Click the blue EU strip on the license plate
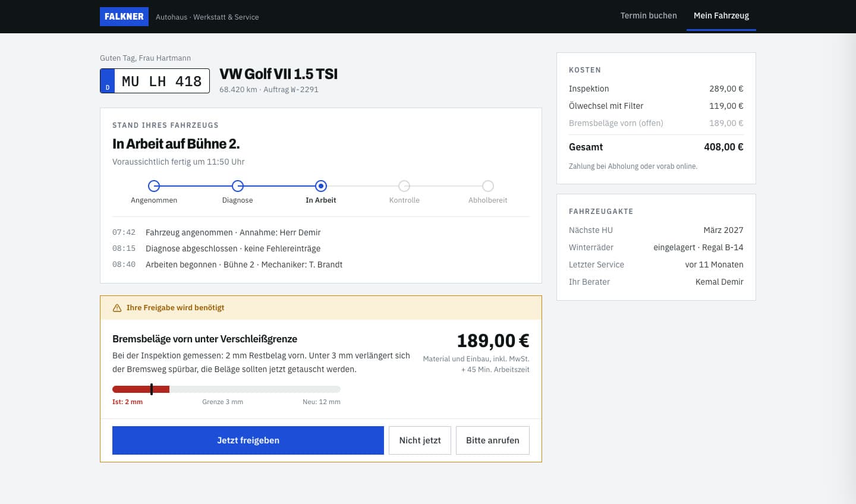The width and height of the screenshot is (856, 504). [x=108, y=81]
